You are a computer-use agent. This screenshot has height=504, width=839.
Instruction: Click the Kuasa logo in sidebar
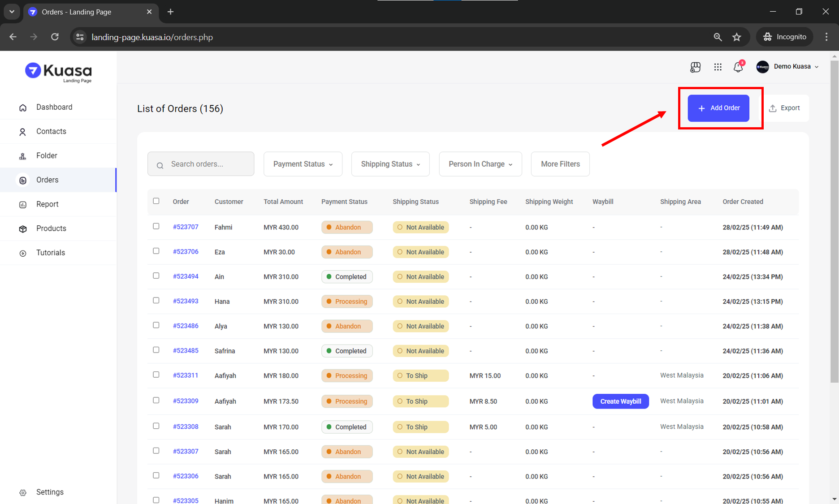pos(58,72)
